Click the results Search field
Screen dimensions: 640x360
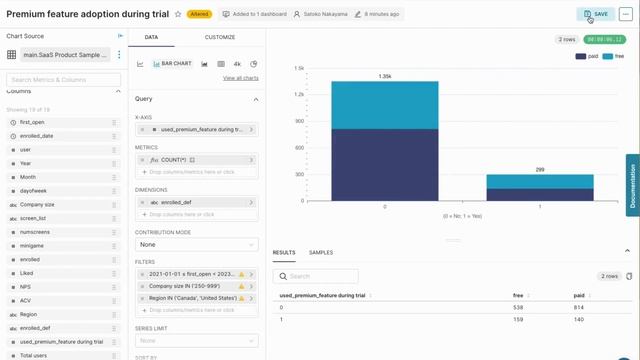click(x=316, y=276)
